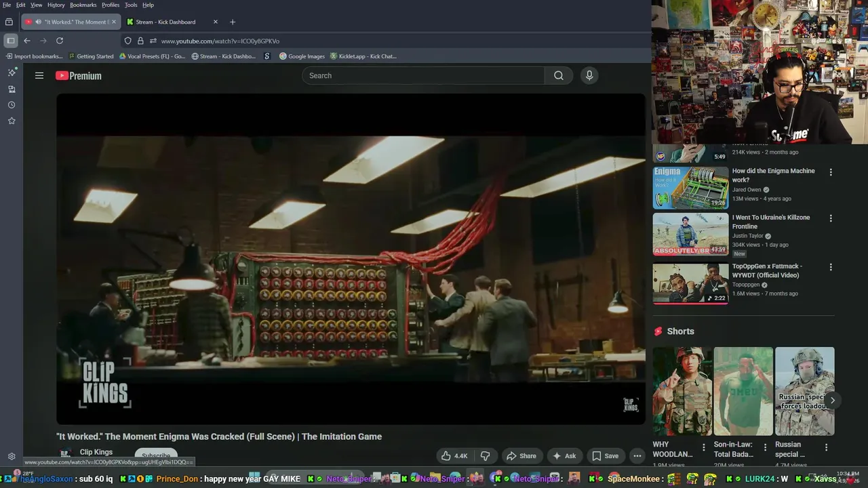Open options for Son-in-Law short
Image resolution: width=868 pixels, height=488 pixels.
pos(765,447)
